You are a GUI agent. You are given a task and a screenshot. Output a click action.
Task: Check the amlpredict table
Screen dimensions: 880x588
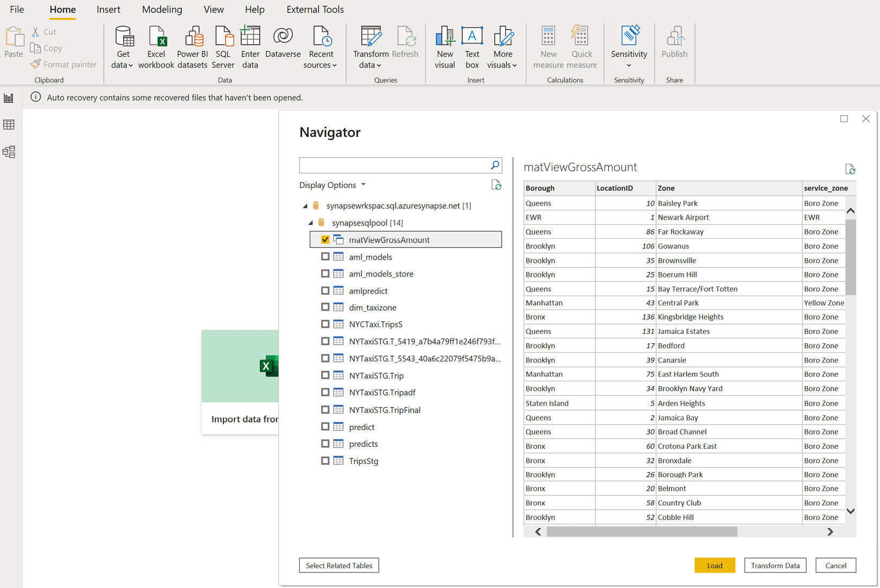[x=325, y=291]
